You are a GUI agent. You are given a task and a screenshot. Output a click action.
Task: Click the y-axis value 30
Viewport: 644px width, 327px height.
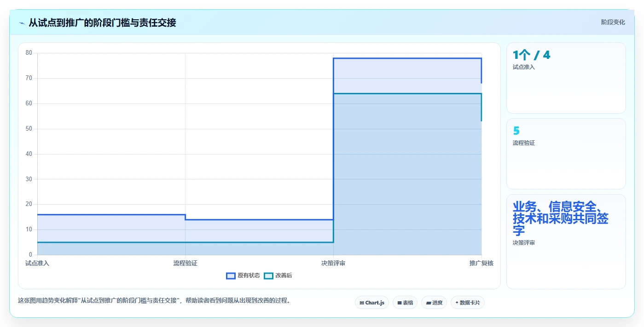coord(29,179)
